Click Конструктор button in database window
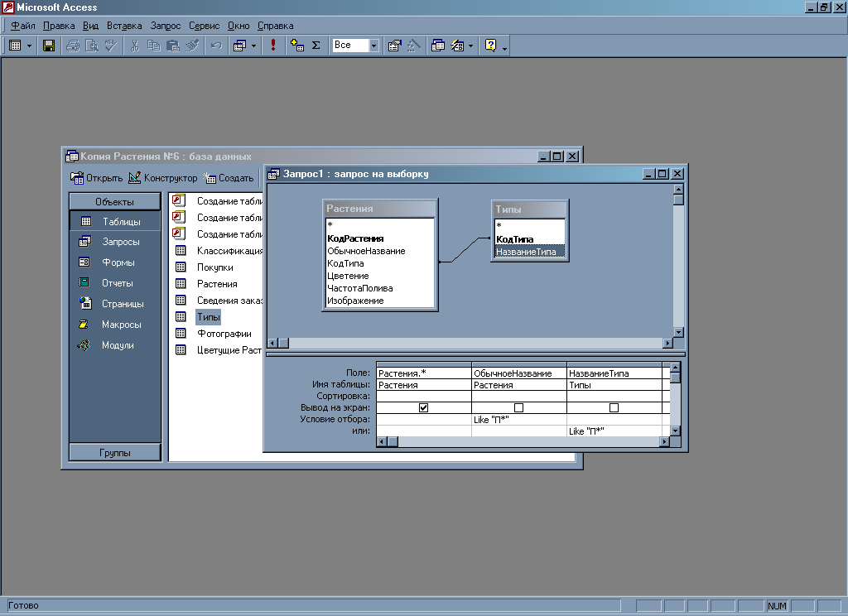Screen dimensions: 848x616 click(163, 178)
